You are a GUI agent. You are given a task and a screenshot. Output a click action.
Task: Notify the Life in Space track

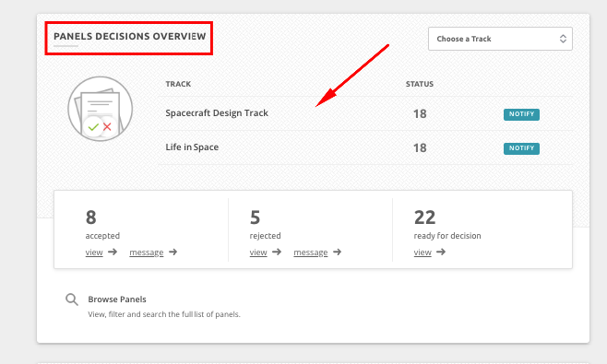point(521,148)
